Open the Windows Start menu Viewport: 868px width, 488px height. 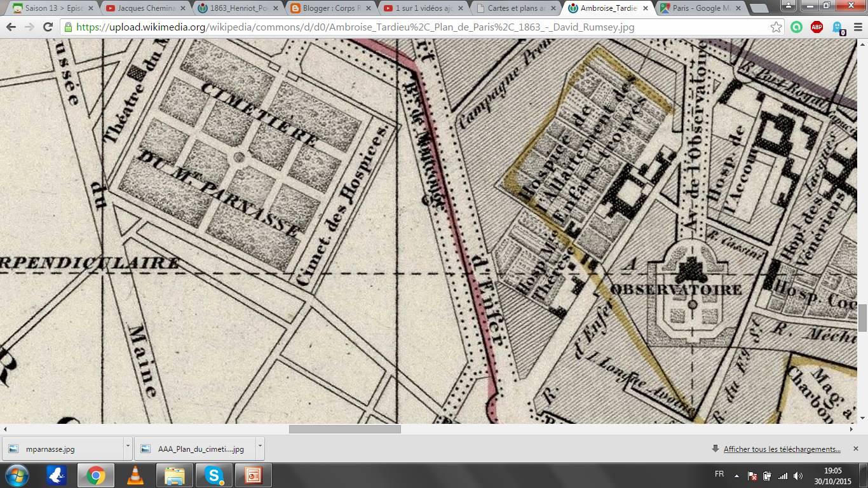pos(17,475)
